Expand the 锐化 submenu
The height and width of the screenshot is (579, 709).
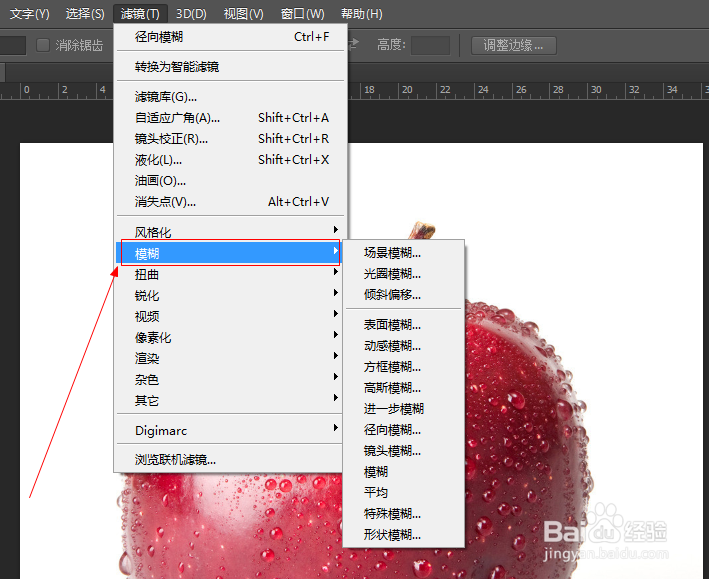tap(229, 295)
